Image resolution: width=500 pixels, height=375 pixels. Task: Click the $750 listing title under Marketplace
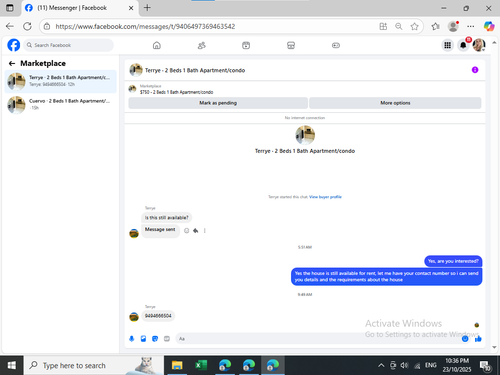[x=176, y=92]
